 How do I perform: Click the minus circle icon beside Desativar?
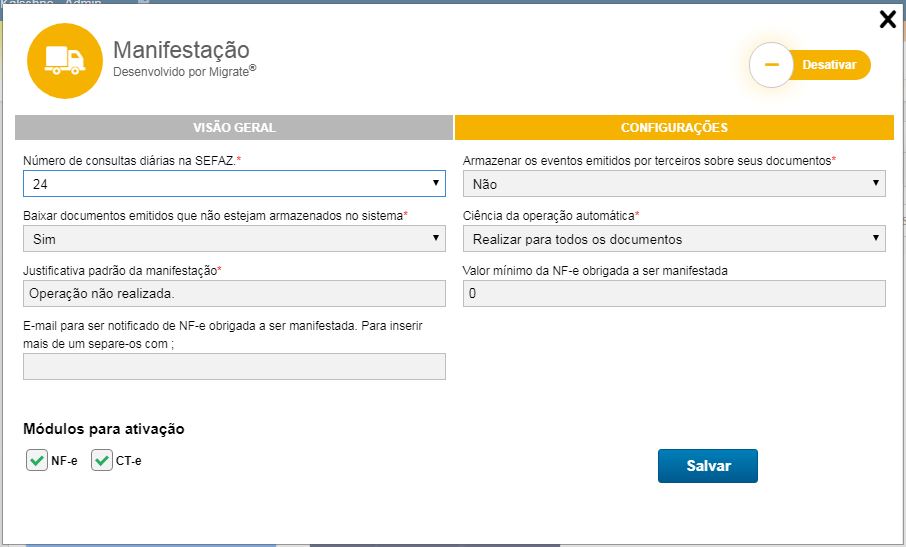pos(771,65)
